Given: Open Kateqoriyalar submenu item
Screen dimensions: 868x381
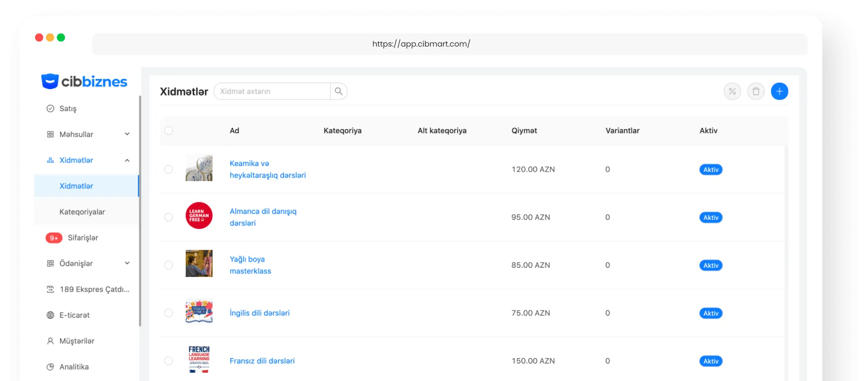Looking at the screenshot, I should 82,212.
